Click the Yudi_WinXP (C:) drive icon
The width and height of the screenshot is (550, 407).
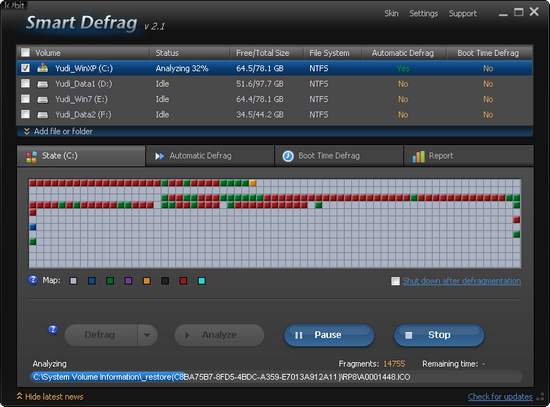(43, 68)
